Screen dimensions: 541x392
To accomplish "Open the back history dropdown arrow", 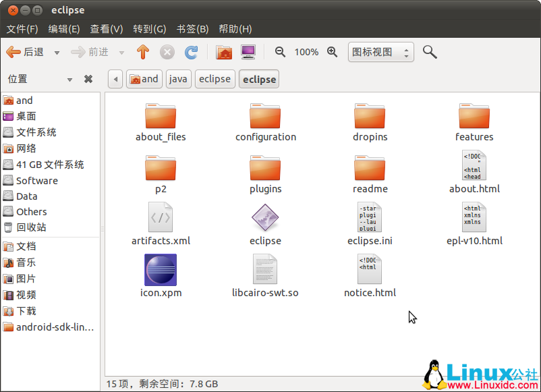I will pyautogui.click(x=57, y=53).
